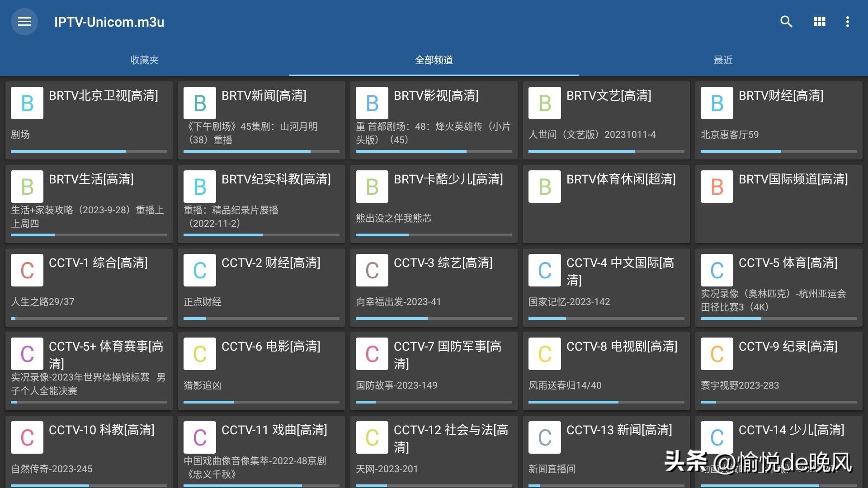Click the BRTV生活 channel letter icon

point(27,187)
